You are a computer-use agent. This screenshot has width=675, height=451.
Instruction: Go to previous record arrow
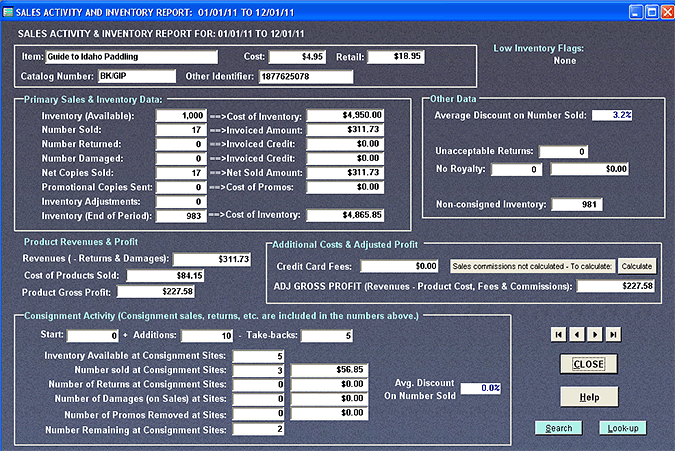click(576, 334)
